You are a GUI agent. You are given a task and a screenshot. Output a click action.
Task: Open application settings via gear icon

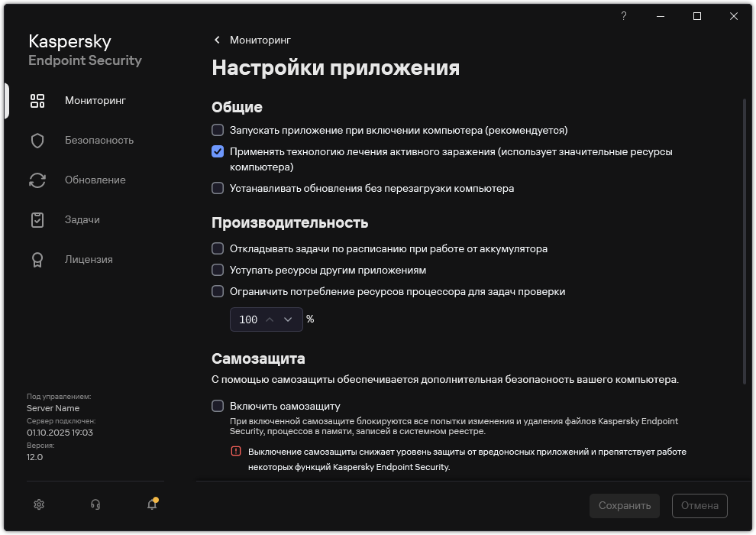(38, 504)
